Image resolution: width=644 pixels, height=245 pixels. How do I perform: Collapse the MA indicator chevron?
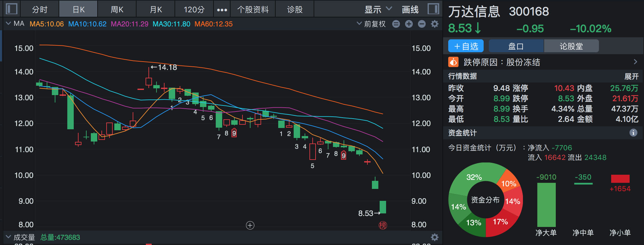[8, 24]
